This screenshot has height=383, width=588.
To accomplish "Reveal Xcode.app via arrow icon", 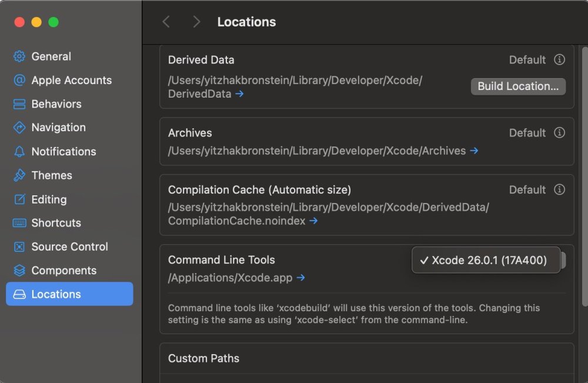I will coord(300,278).
